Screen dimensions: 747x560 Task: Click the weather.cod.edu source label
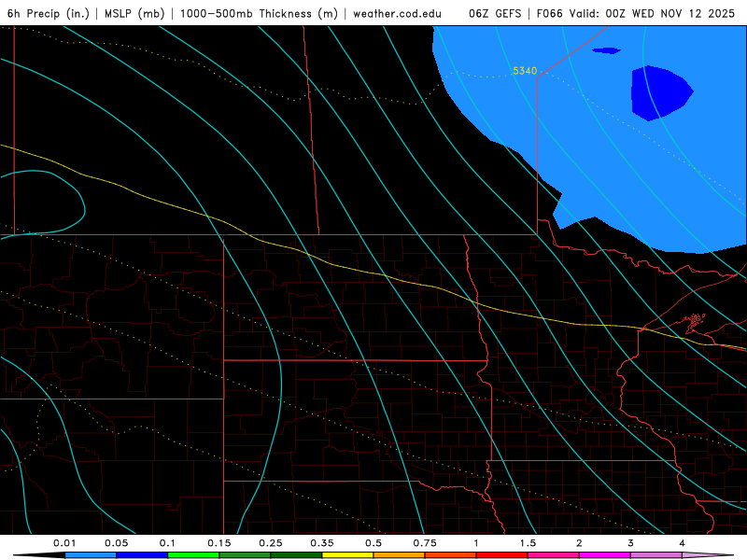397,13
